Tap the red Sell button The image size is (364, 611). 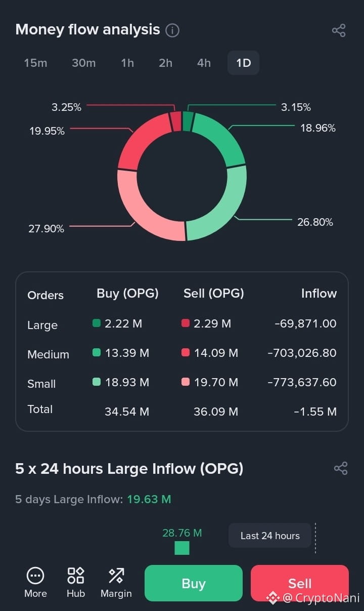300,583
